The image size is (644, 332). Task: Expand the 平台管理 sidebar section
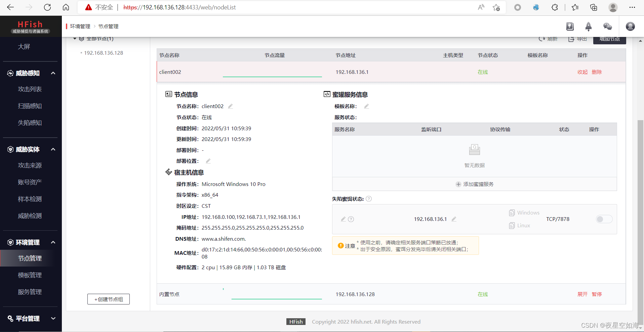(53, 318)
